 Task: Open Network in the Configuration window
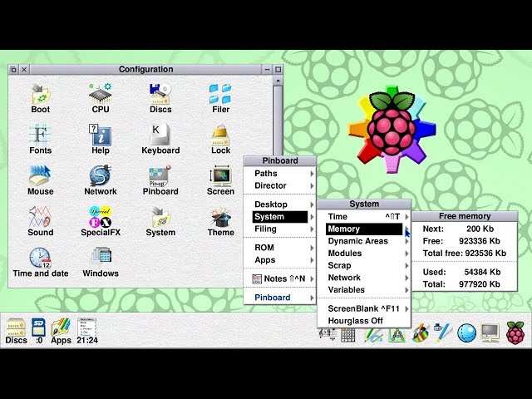coord(101,180)
